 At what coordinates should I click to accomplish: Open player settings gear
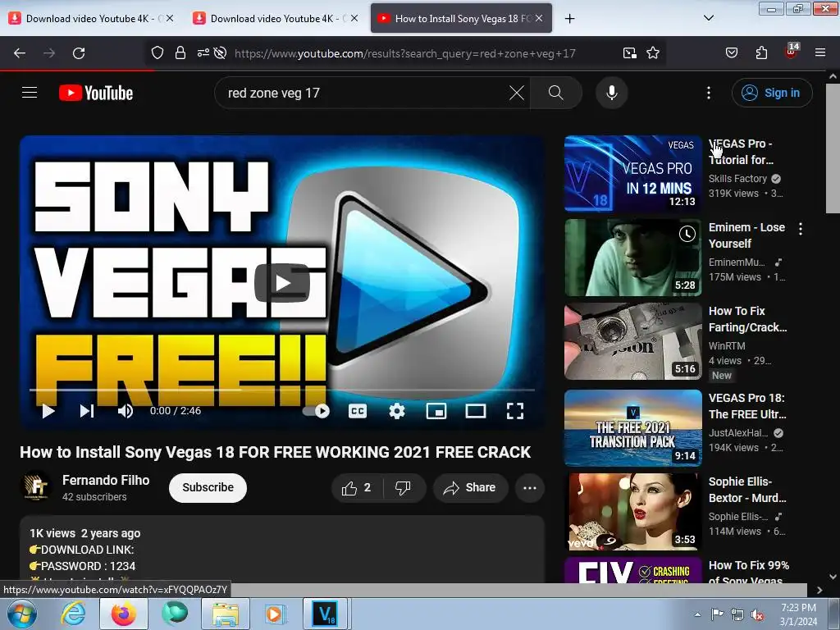click(x=396, y=411)
